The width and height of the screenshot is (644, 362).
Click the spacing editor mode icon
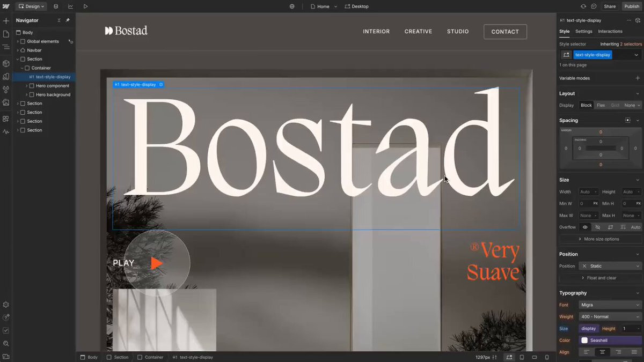point(627,121)
